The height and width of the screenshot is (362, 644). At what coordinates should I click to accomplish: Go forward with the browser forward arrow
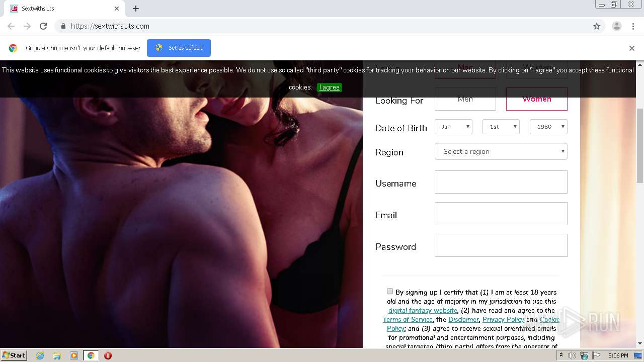pyautogui.click(x=27, y=26)
